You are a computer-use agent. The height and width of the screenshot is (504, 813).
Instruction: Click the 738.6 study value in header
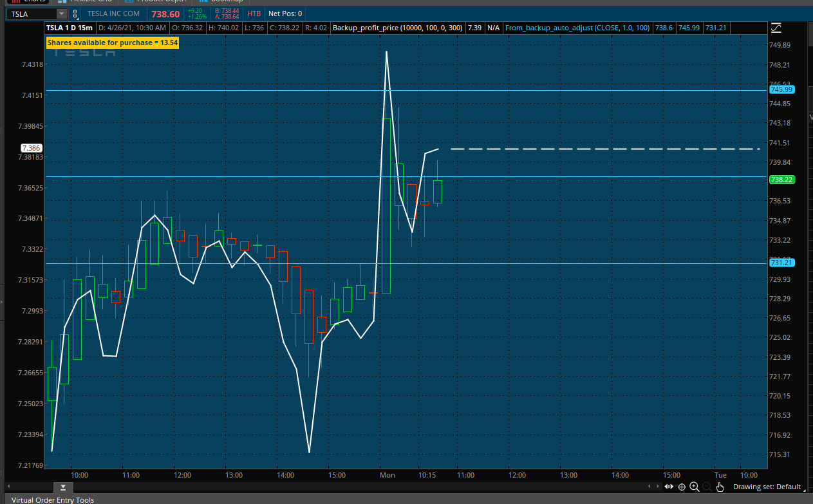click(664, 28)
